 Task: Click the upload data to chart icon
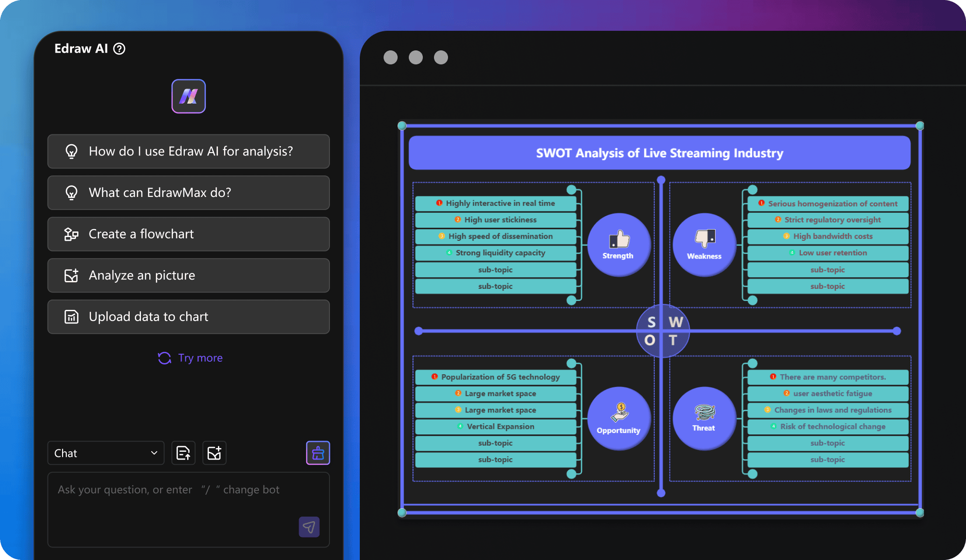click(x=71, y=315)
